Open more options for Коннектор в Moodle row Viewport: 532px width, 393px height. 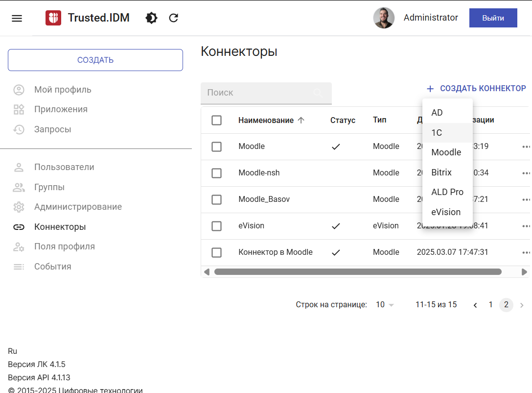[526, 253]
